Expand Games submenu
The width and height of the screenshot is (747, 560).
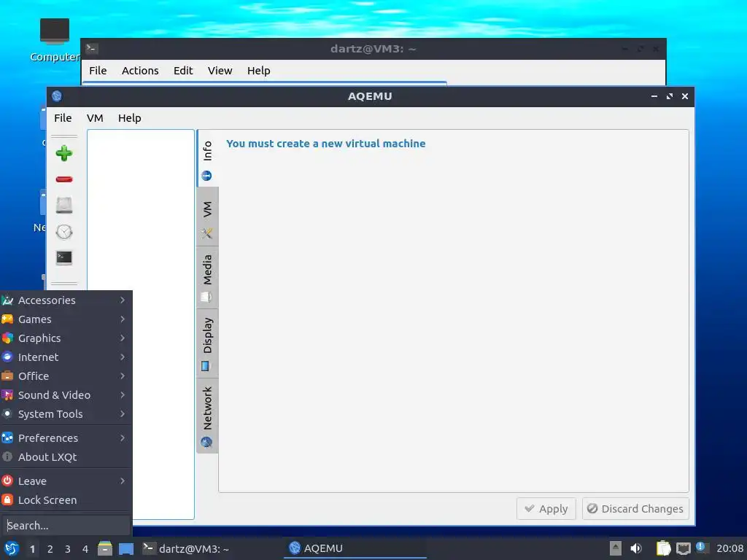click(66, 319)
